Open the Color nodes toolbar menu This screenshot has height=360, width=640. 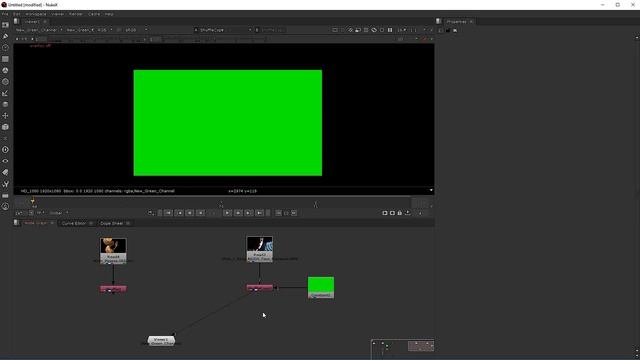point(5,71)
